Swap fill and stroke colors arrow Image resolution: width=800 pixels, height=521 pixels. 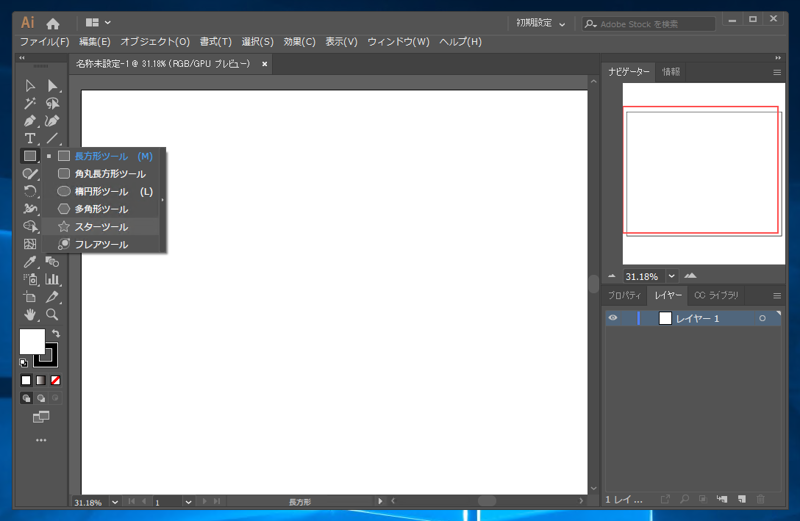click(56, 333)
